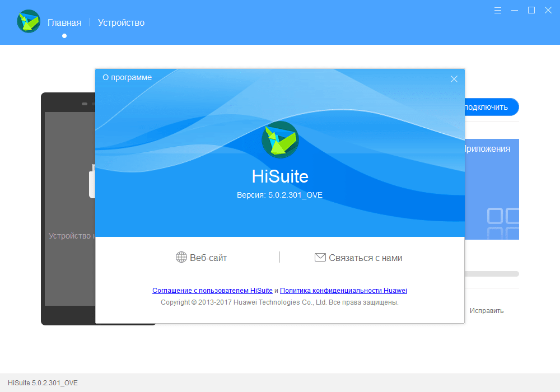Minimize the HiSuite window
This screenshot has height=392, width=560.
[x=515, y=10]
